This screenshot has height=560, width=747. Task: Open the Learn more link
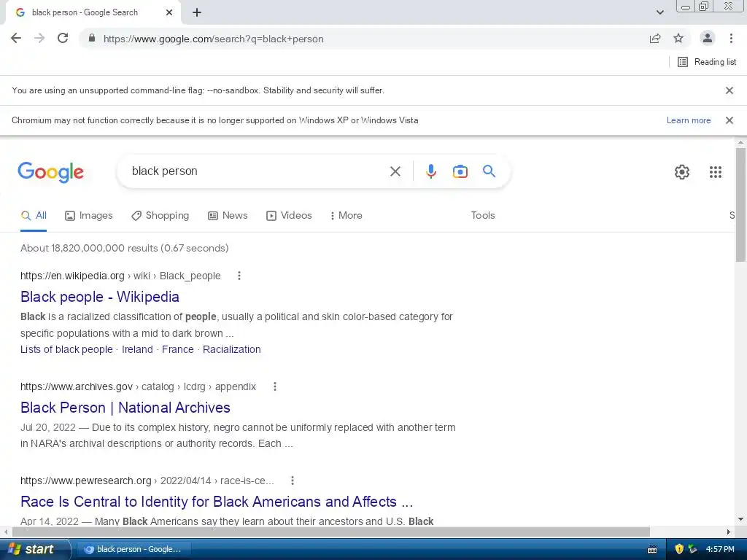tap(689, 120)
